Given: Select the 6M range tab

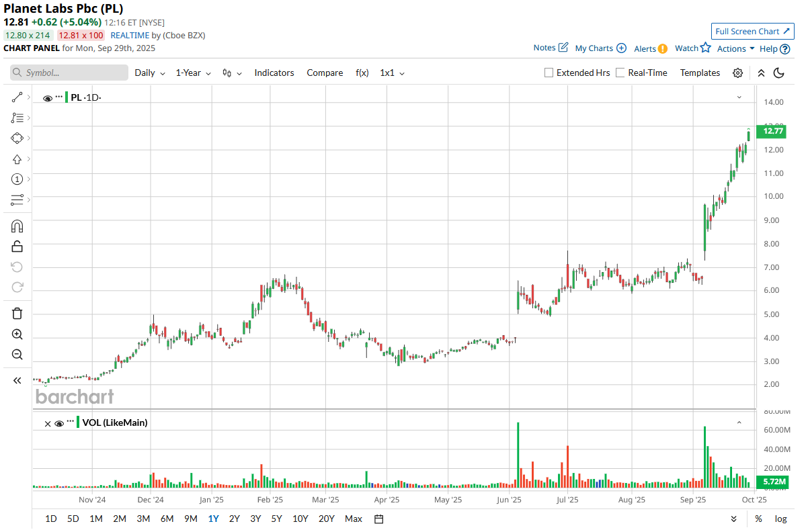Looking at the screenshot, I should pyautogui.click(x=167, y=519).
